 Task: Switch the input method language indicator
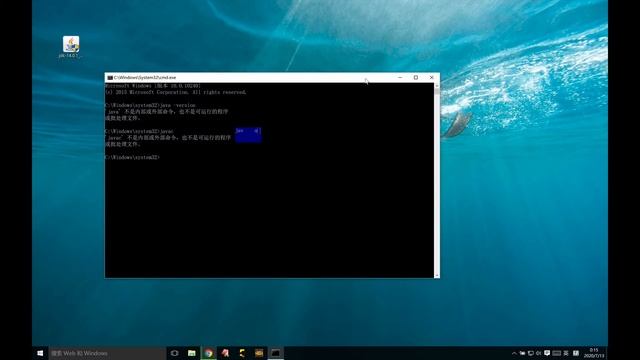tap(566, 353)
